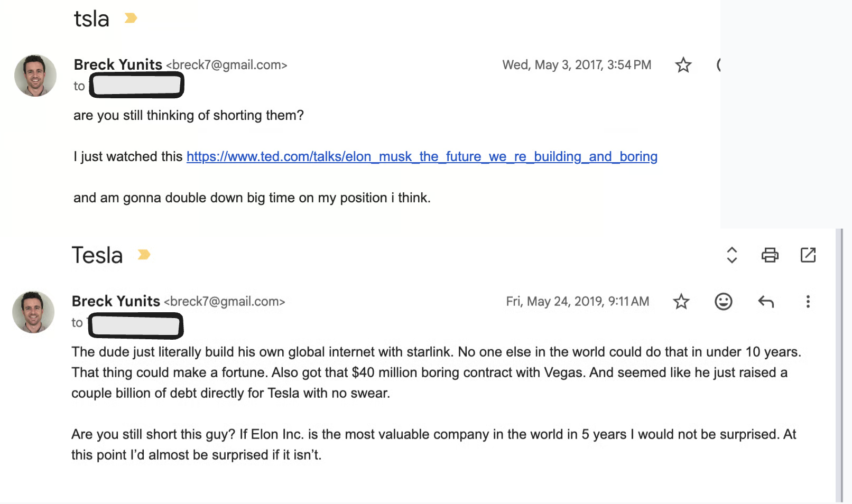The width and height of the screenshot is (852, 504).
Task: Click the Fri, May 24, 2019 timestamp
Action: click(578, 302)
